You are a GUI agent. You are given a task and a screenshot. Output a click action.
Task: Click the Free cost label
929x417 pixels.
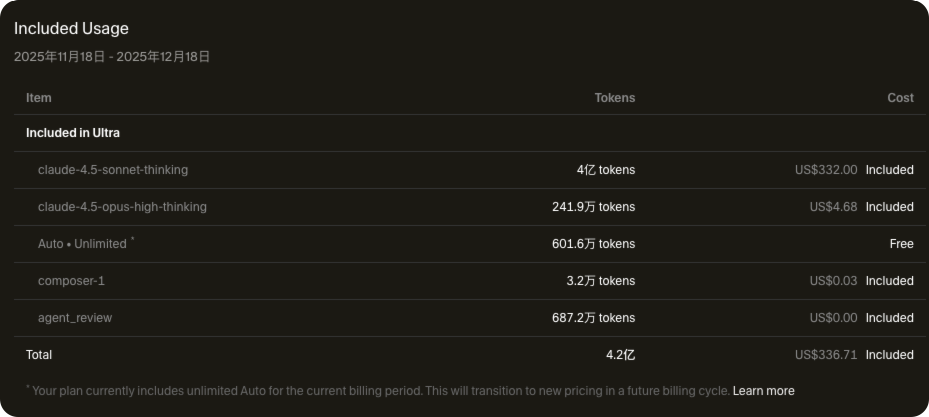coord(901,244)
